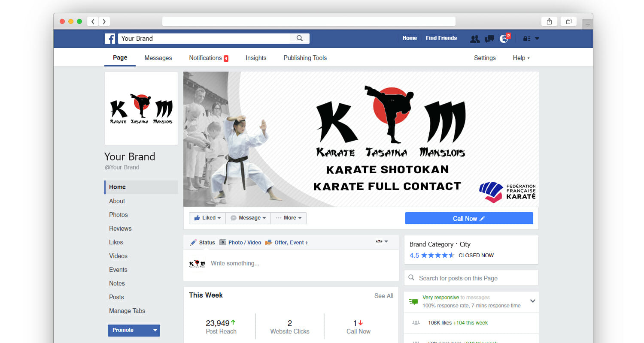
Task: Open the friend requests icon
Action: click(475, 39)
